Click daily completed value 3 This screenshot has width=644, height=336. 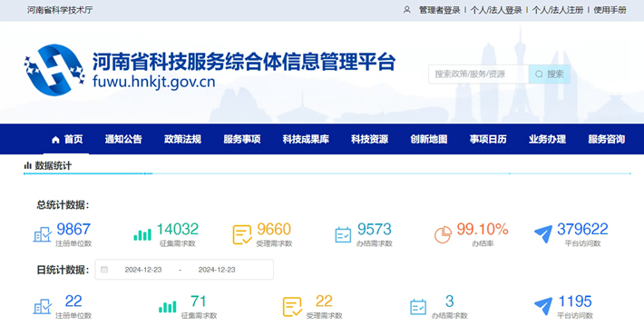[x=450, y=301]
